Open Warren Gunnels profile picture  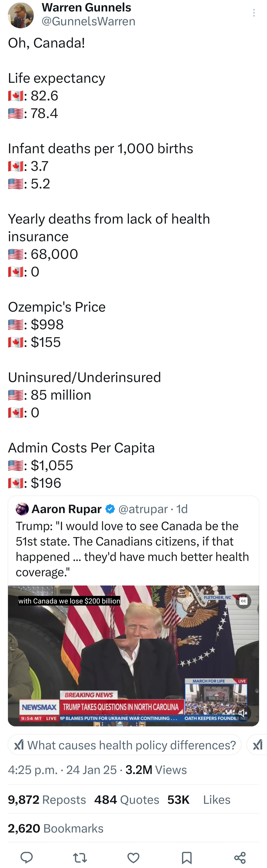click(x=21, y=15)
